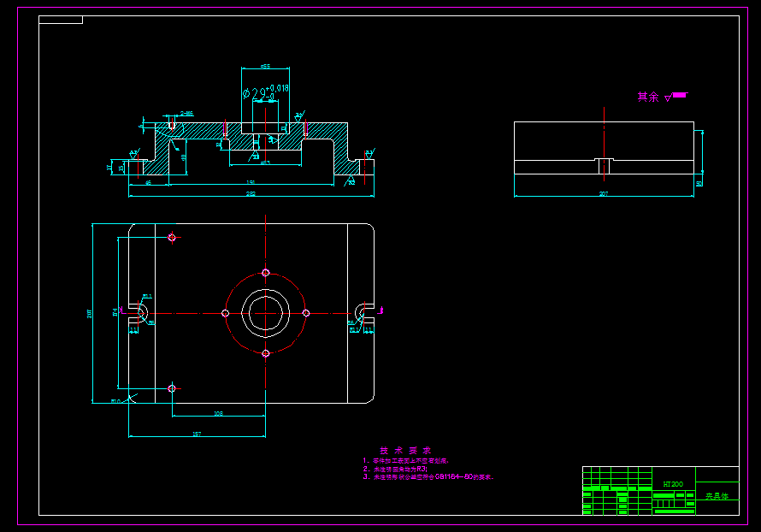Select the 157 dimension below the plan view

197,434
